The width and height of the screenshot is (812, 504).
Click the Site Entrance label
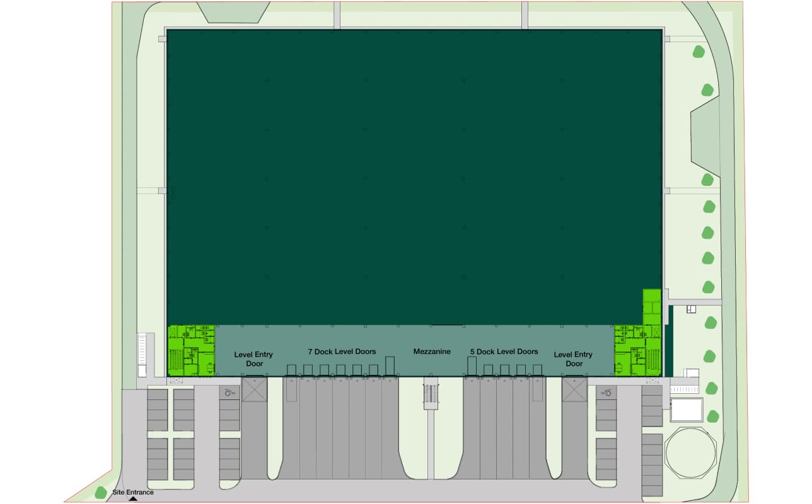pyautogui.click(x=133, y=492)
